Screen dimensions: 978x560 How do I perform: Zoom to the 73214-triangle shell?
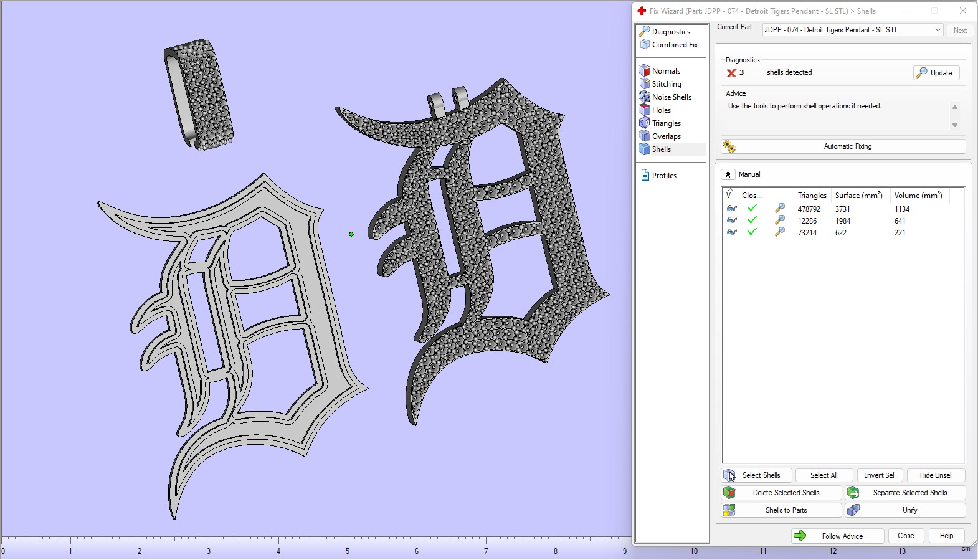780,232
